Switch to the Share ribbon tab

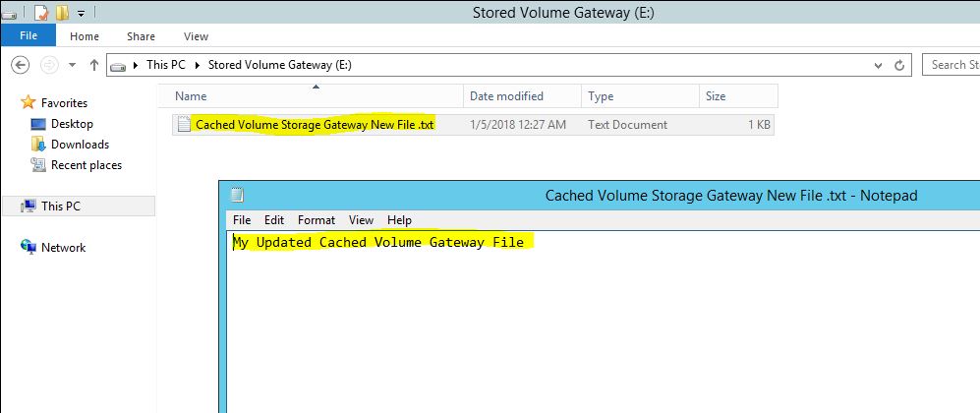141,36
